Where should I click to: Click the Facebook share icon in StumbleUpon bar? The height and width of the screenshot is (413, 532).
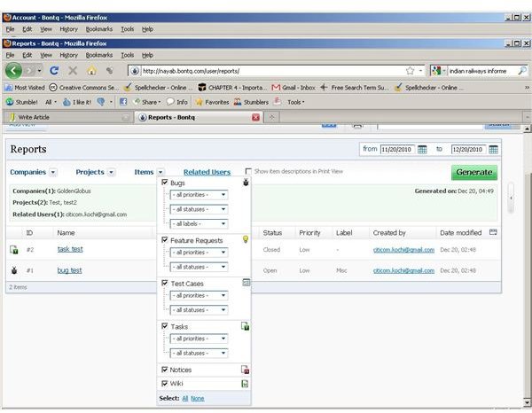123,102
